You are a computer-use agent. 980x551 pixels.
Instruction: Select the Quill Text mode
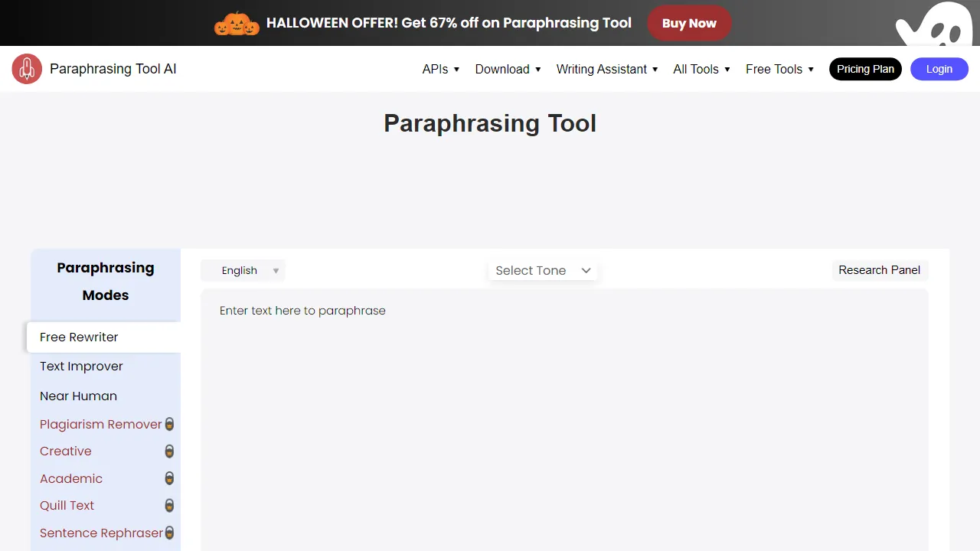tap(67, 506)
